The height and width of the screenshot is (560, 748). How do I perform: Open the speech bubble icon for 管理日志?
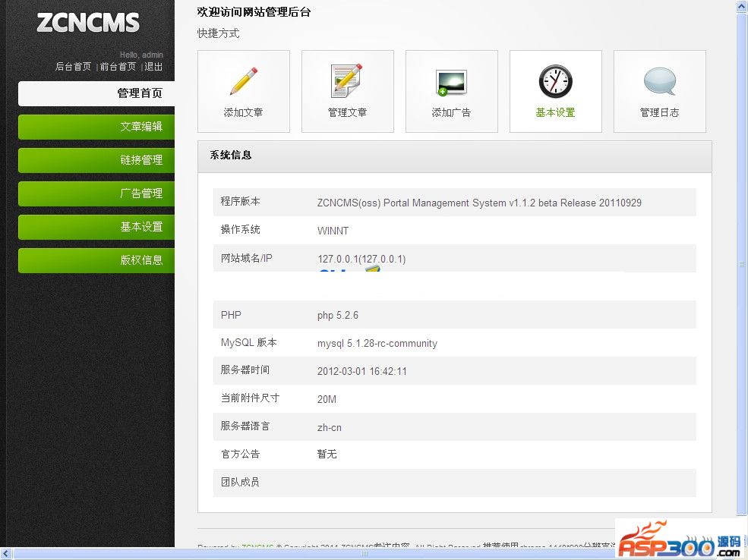pos(660,81)
